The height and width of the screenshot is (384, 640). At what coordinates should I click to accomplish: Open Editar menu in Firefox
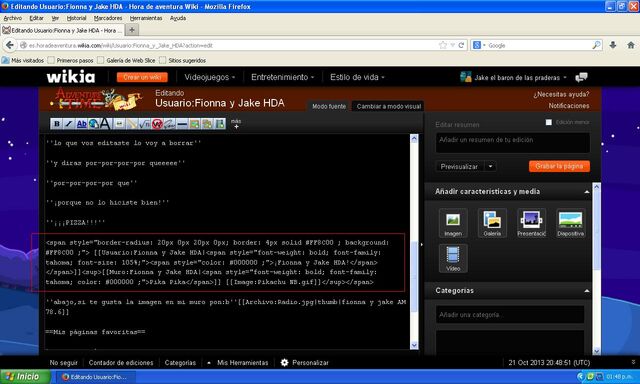[x=36, y=18]
